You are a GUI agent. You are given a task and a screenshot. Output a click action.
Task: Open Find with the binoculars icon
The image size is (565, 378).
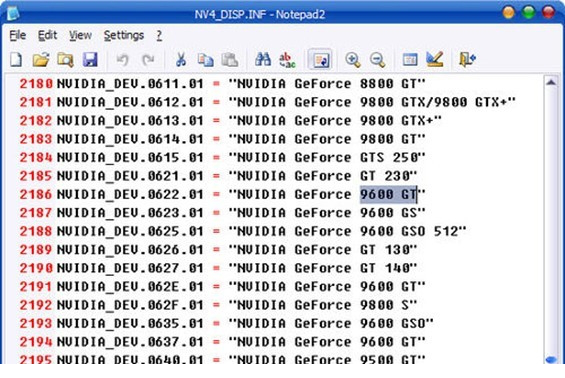(x=263, y=59)
